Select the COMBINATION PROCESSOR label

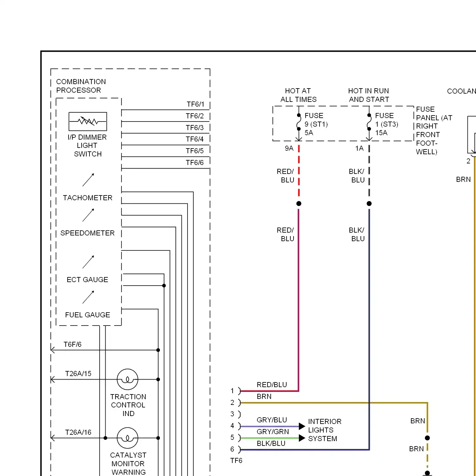[81, 86]
